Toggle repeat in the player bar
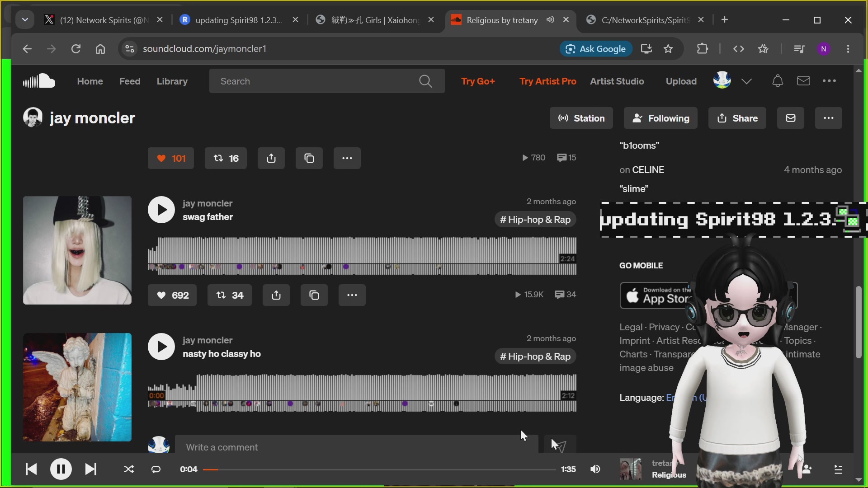 coord(156,469)
